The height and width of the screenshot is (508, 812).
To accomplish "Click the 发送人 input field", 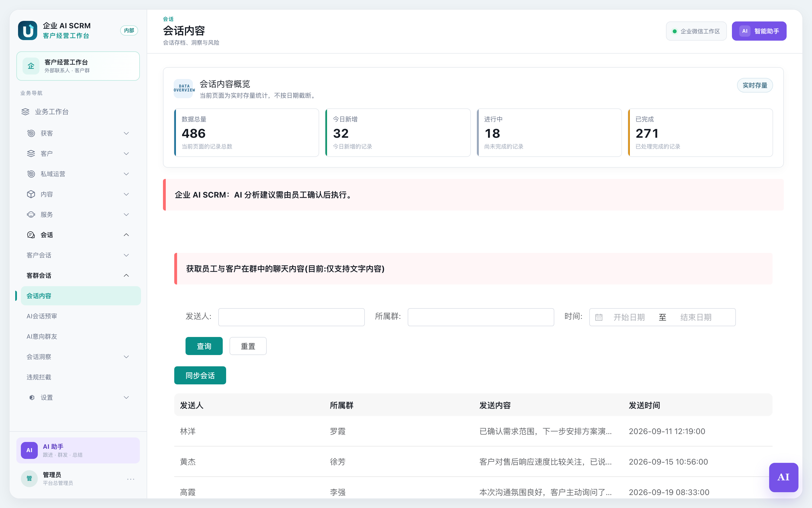I will (291, 317).
